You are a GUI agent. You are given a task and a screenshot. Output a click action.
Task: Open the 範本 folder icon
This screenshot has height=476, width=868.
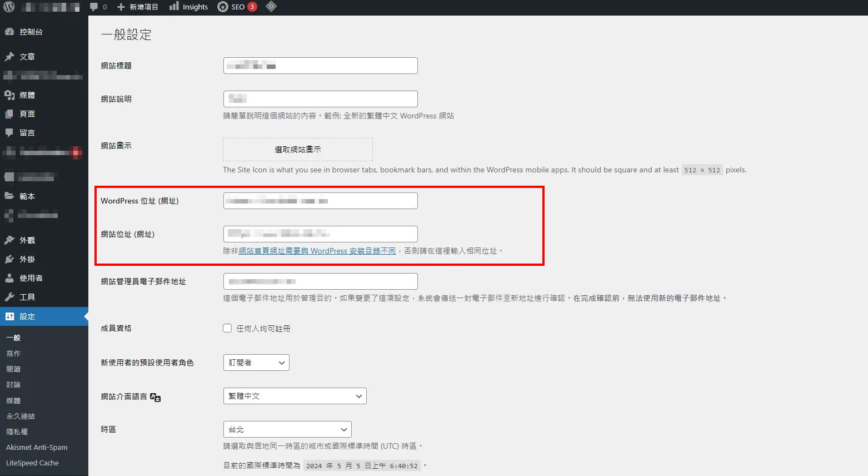[9, 196]
